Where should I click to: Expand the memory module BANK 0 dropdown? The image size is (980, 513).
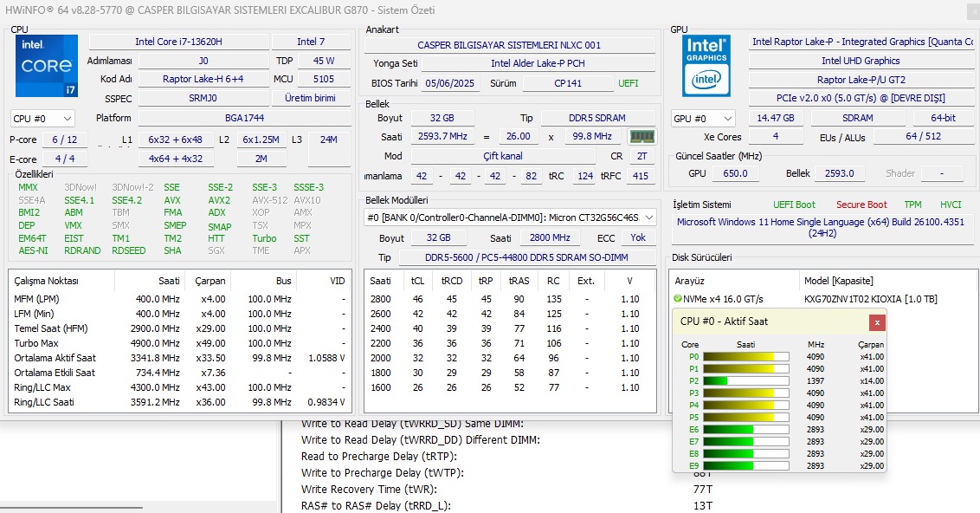click(510, 218)
